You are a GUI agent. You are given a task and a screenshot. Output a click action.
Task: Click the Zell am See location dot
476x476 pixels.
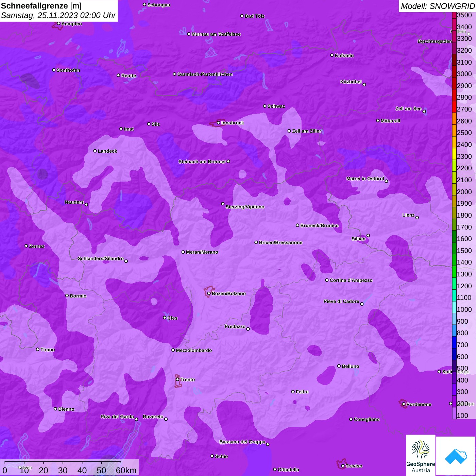pos(424,112)
